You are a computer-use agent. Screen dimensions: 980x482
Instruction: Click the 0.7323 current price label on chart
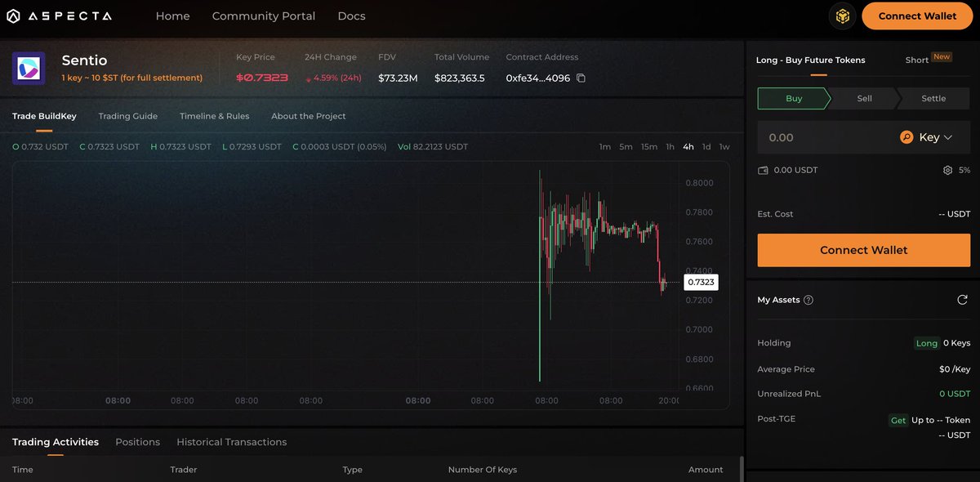[x=701, y=282]
